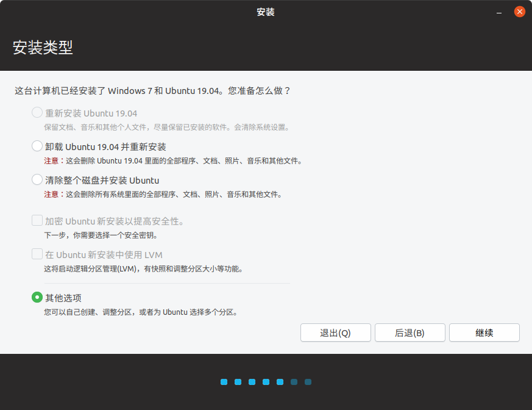
Task: Click the 安装类型 page heading
Action: tap(43, 47)
